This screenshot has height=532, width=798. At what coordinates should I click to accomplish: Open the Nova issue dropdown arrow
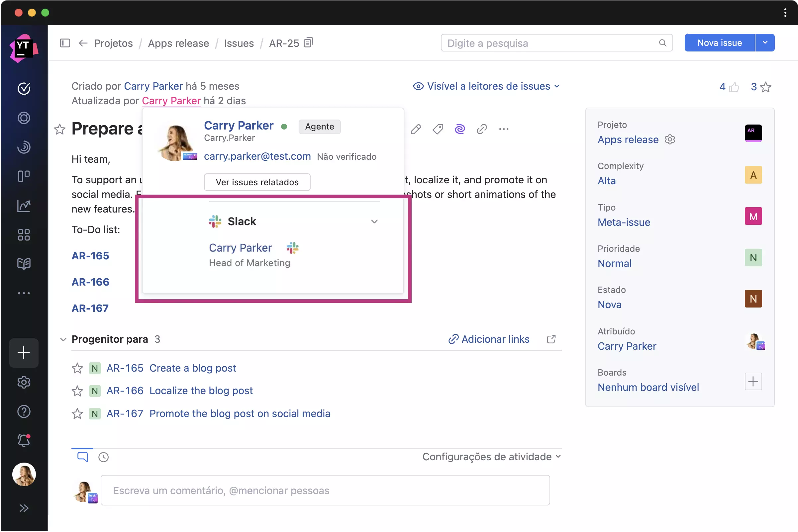(765, 43)
